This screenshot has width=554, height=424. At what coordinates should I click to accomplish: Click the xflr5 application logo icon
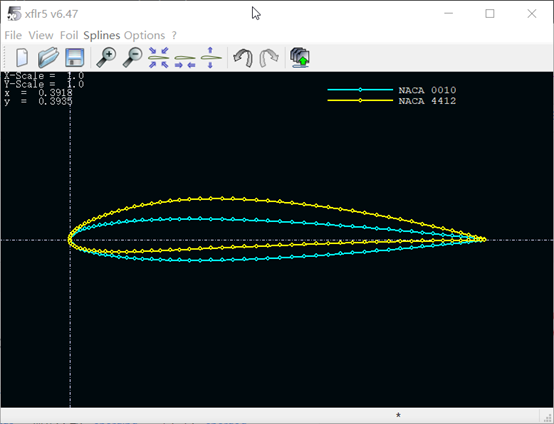(x=14, y=14)
